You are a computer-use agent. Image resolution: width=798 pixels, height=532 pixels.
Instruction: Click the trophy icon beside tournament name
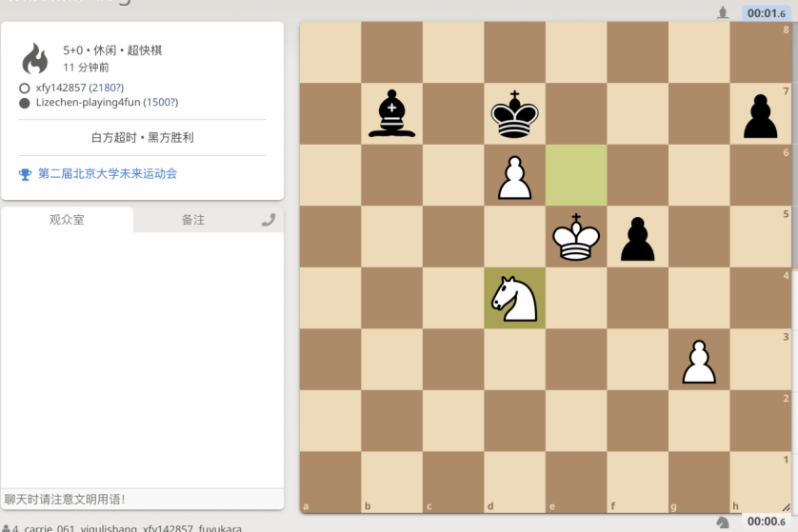point(25,174)
